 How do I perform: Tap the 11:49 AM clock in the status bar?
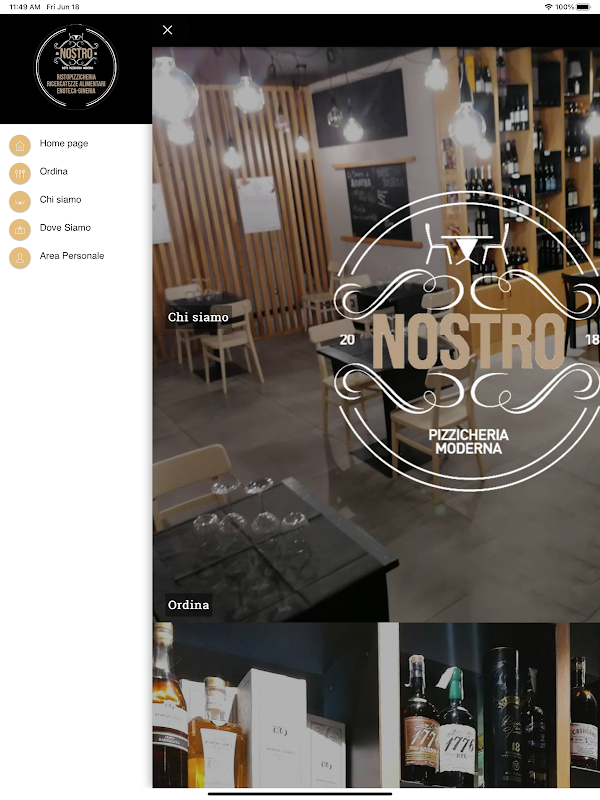25,7
